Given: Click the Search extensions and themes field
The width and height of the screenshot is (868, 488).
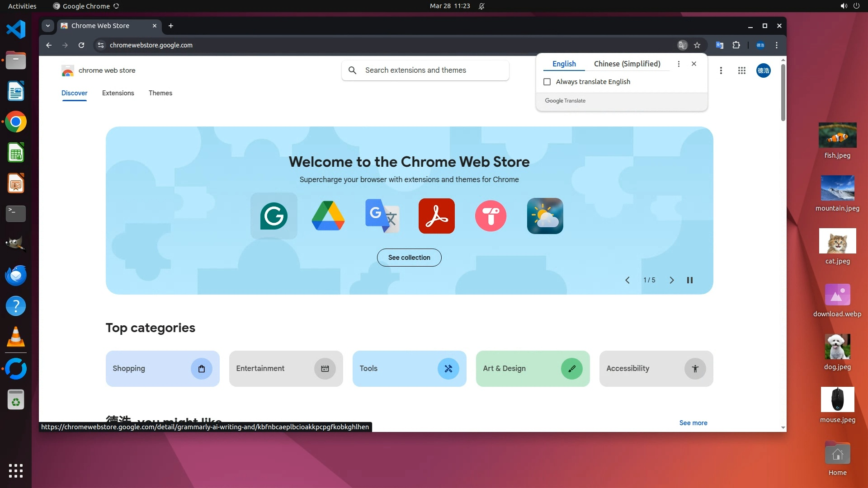Looking at the screenshot, I should coord(425,70).
